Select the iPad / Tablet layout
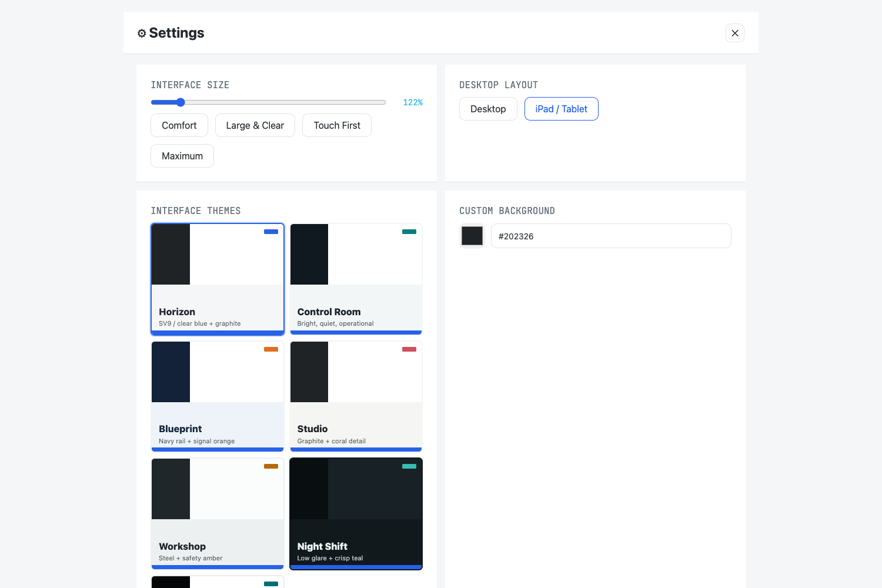Screen dimensions: 882x588 pyautogui.click(x=562, y=109)
